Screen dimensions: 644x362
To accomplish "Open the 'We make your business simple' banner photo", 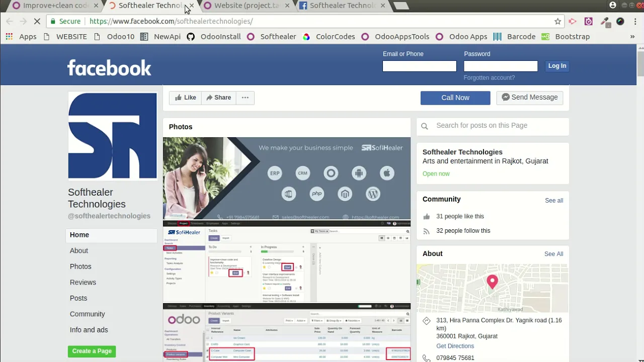I will point(287,178).
